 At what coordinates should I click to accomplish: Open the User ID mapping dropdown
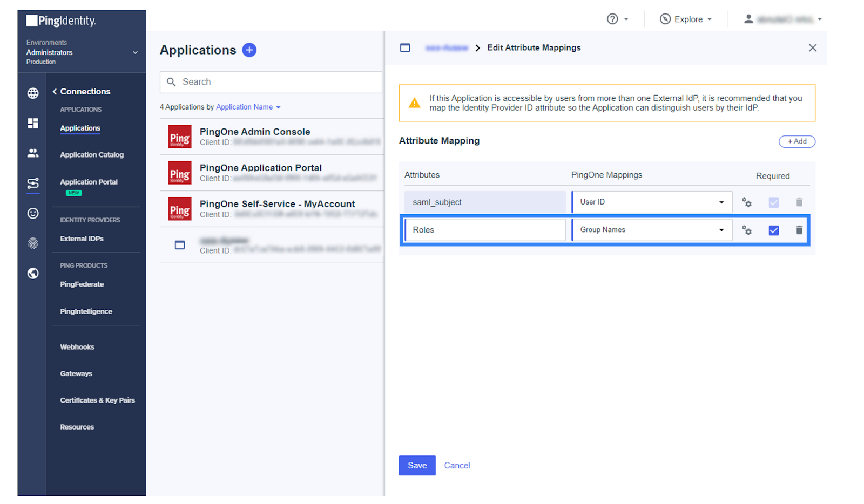[652, 202]
